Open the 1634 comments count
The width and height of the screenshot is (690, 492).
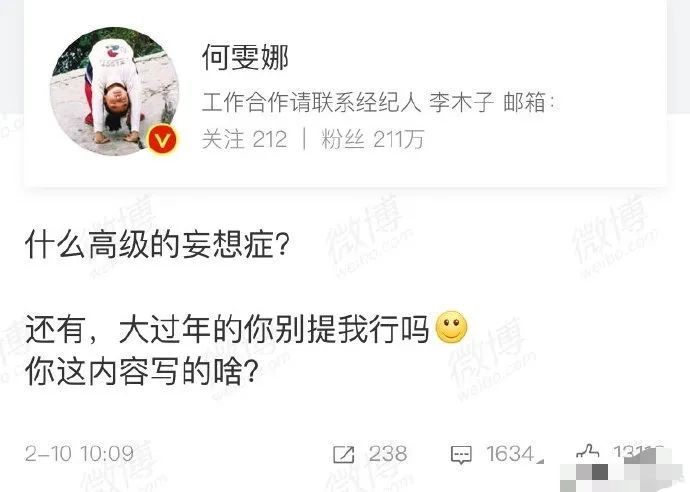(510, 454)
